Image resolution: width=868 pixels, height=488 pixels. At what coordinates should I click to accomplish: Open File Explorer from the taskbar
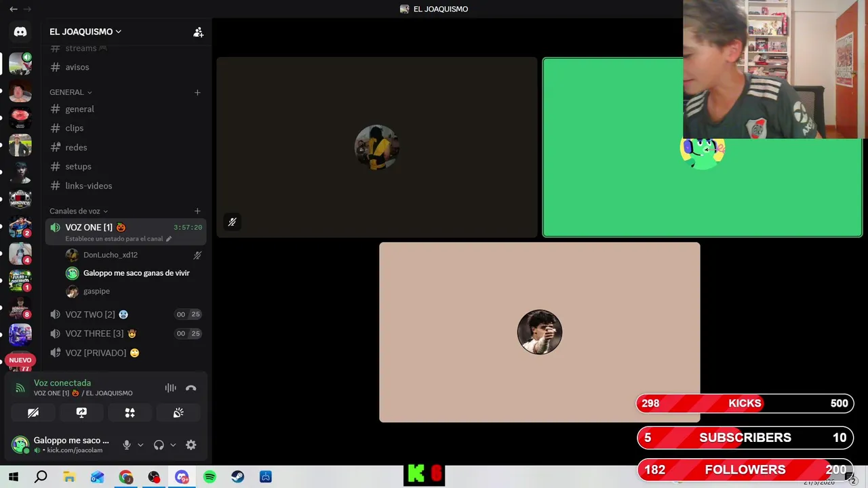(69, 477)
